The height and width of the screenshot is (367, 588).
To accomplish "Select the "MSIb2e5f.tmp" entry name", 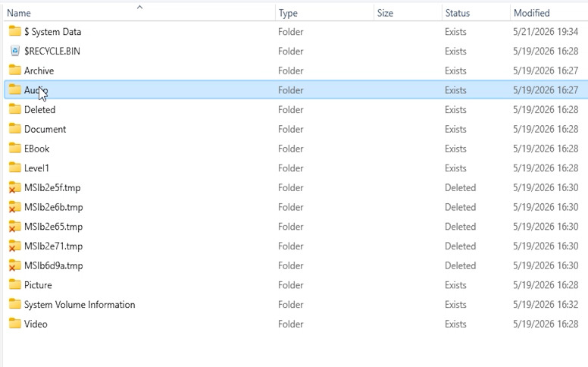I will (x=52, y=187).
